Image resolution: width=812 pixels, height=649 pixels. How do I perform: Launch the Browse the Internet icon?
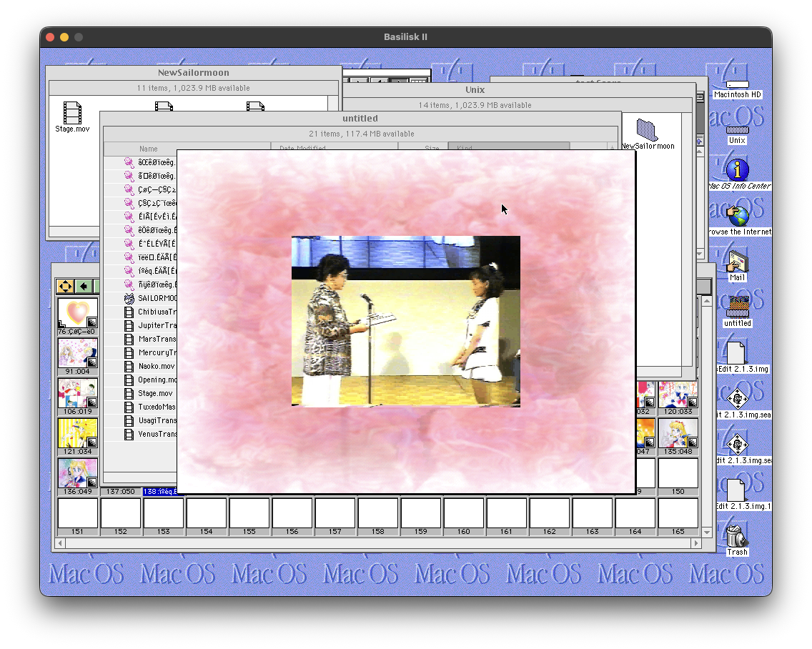(x=737, y=217)
